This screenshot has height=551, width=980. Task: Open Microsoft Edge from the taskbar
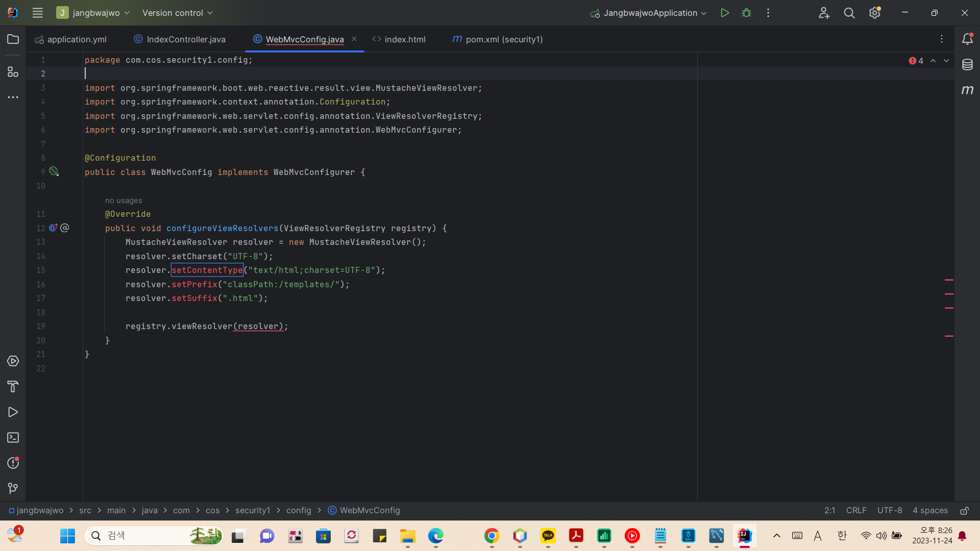pyautogui.click(x=435, y=536)
